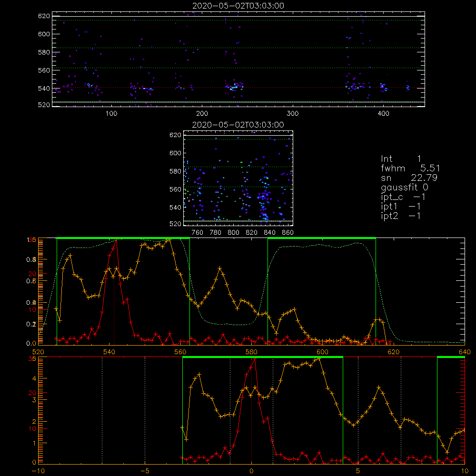Click x-axis label 640 on third profile plot

coord(465,352)
